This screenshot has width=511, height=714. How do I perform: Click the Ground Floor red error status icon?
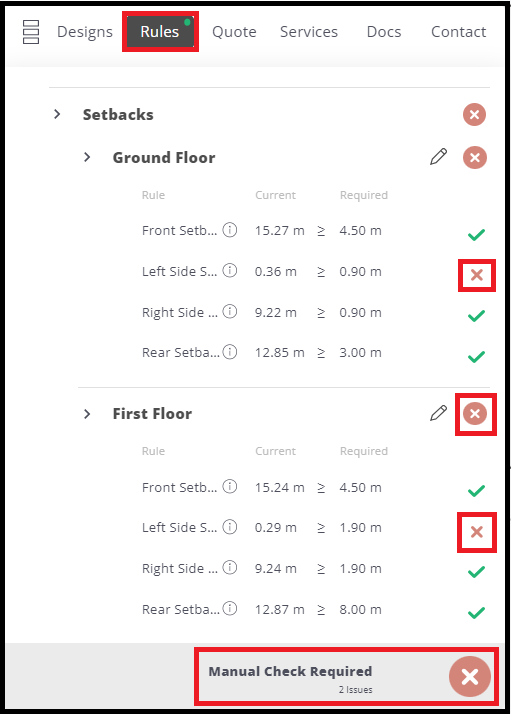pos(475,158)
